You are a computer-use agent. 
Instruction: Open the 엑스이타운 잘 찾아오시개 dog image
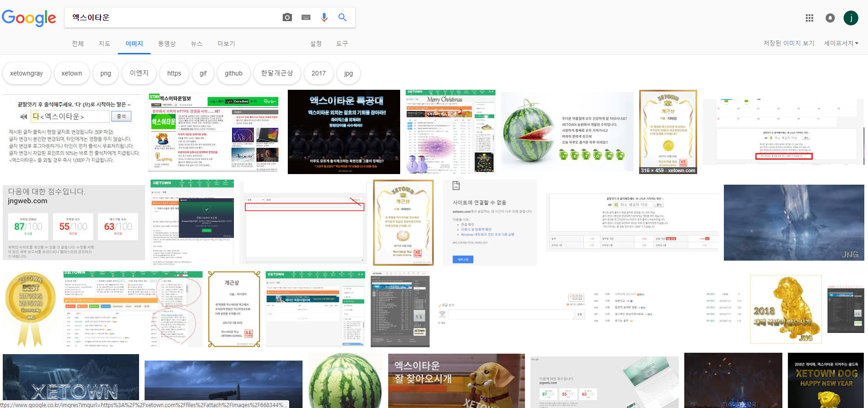click(456, 380)
